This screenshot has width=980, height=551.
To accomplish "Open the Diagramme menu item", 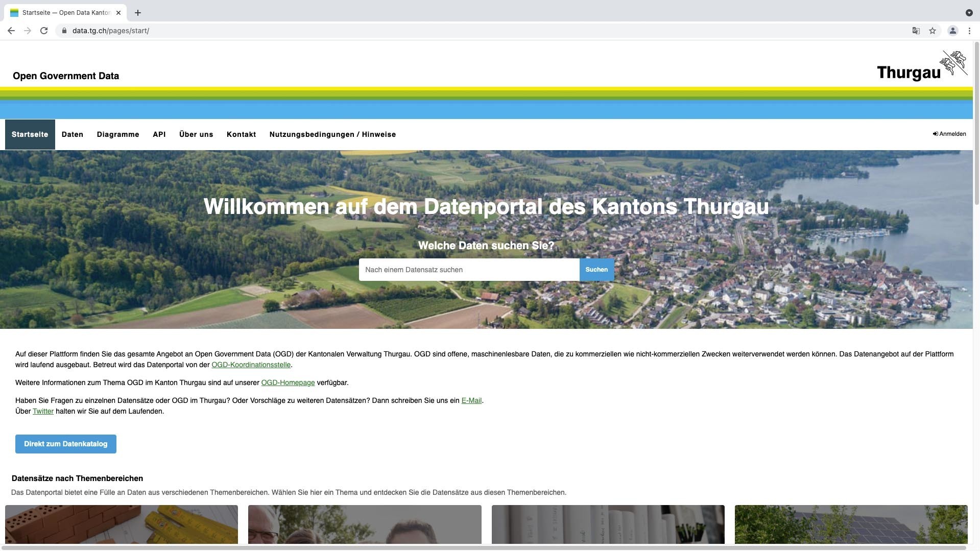I will [x=118, y=134].
